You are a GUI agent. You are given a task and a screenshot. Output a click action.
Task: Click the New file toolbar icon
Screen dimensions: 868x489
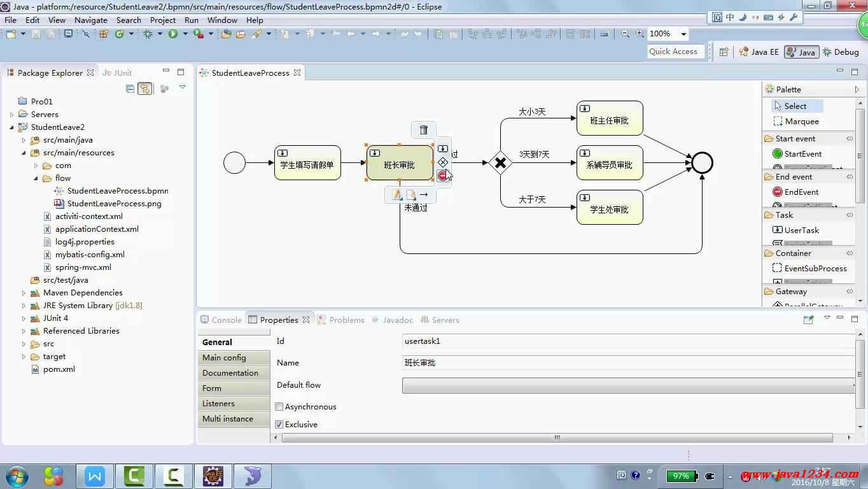(x=11, y=34)
